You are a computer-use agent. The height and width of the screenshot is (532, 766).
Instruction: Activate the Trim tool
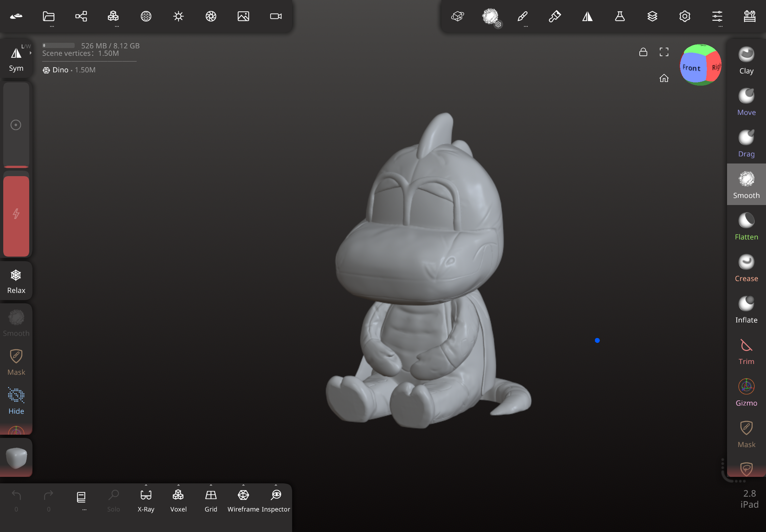(746, 351)
